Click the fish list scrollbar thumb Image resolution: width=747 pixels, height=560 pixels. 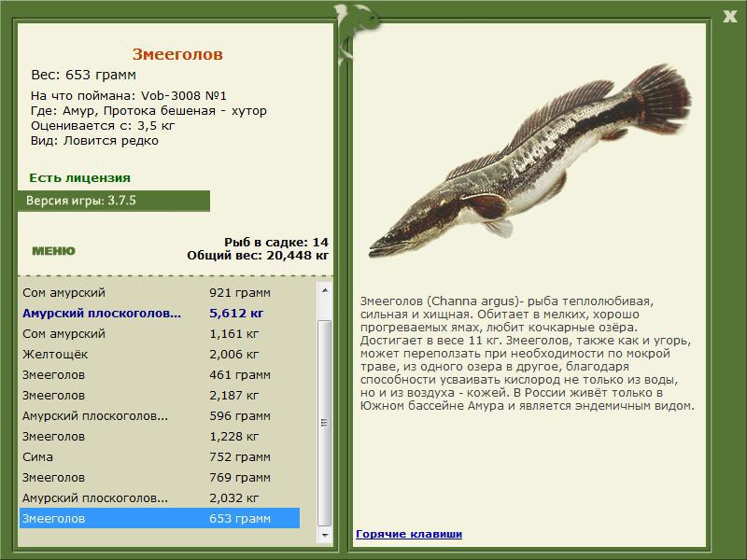click(324, 423)
